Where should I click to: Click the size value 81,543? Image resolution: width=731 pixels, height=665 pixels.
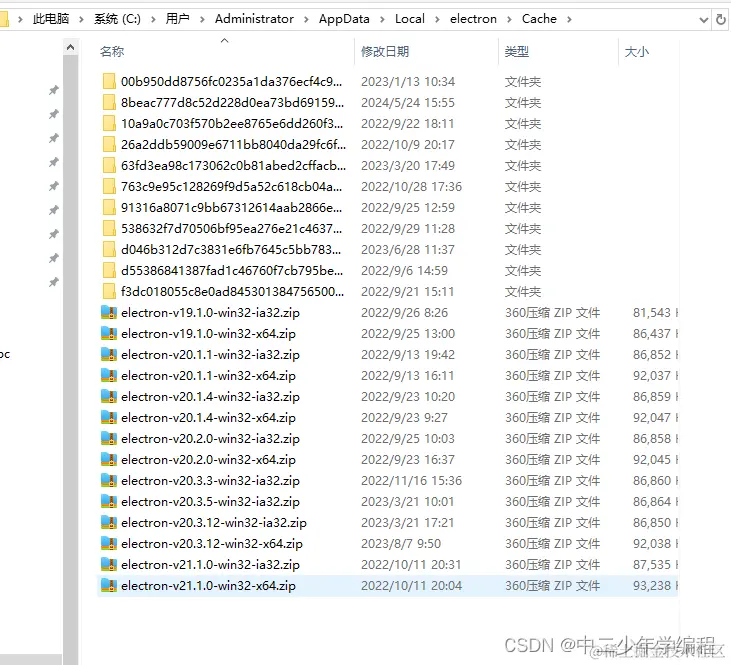tap(652, 312)
